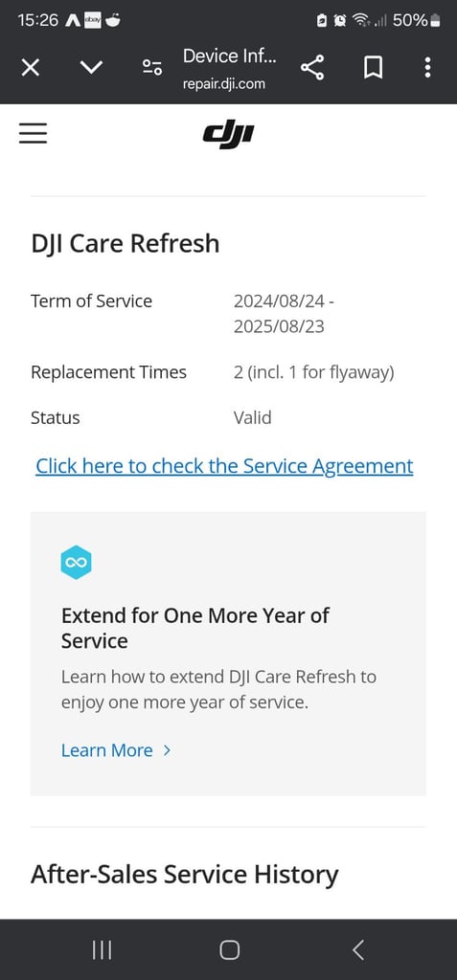The width and height of the screenshot is (457, 980).
Task: Open Android recent apps button
Action: [103, 950]
